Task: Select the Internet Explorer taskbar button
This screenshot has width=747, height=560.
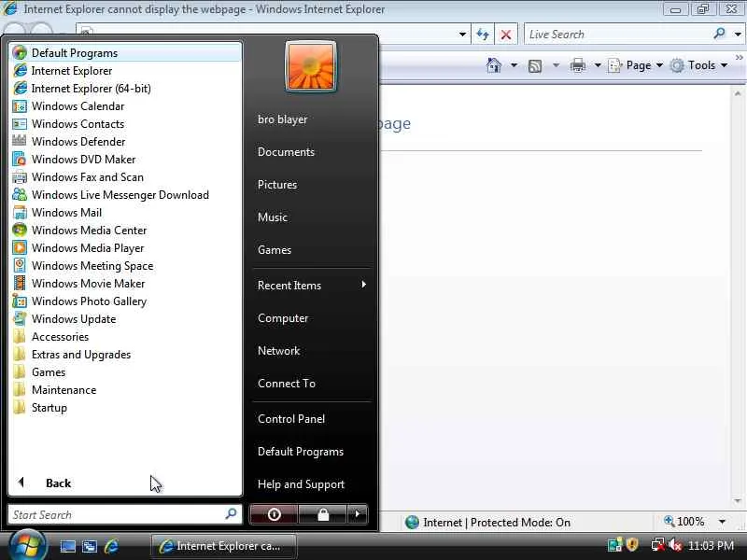Action: [224, 546]
